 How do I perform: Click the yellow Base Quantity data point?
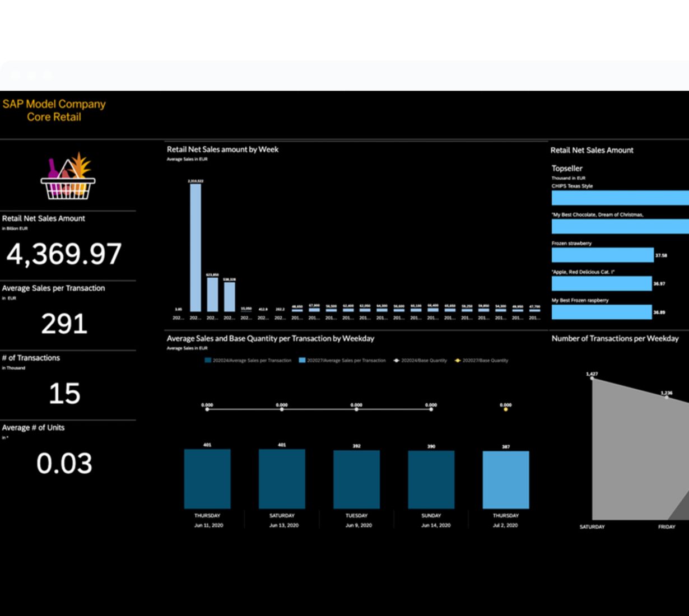506,409
